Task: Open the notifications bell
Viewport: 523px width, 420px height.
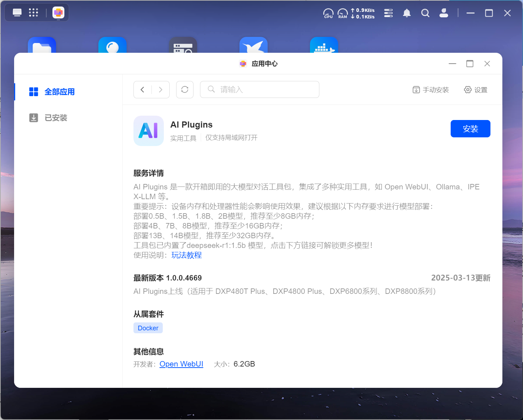Action: tap(407, 13)
